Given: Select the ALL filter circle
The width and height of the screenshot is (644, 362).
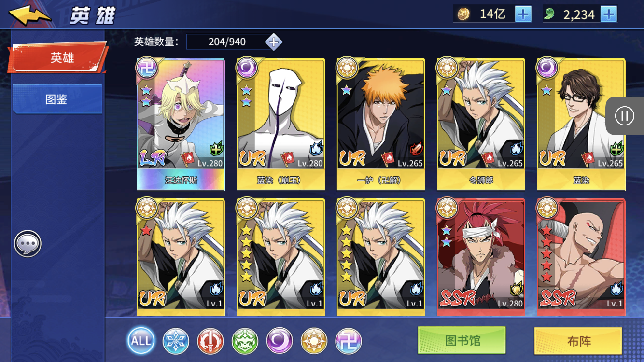Looking at the screenshot, I should coord(141,341).
